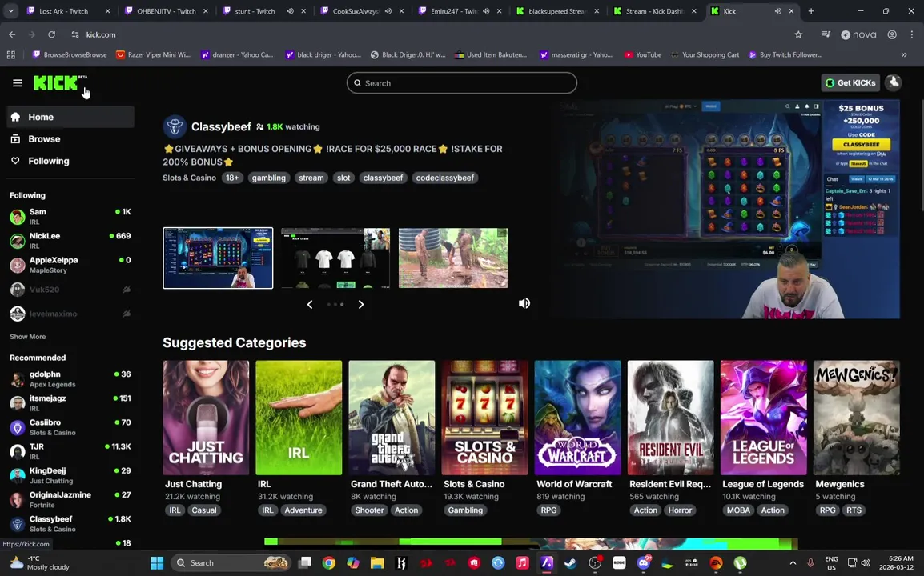This screenshot has width=924, height=576.
Task: Open the Grand Theft Auto category card
Action: pyautogui.click(x=392, y=418)
